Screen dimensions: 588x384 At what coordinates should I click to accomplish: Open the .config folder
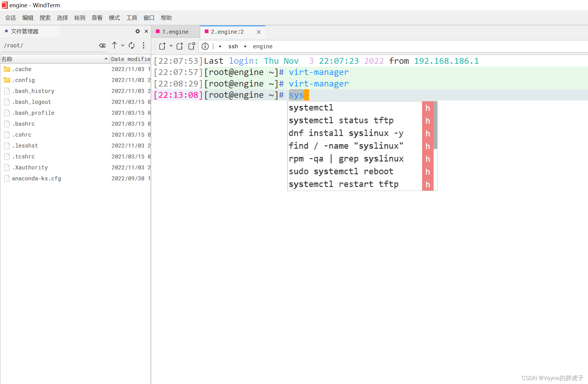23,80
